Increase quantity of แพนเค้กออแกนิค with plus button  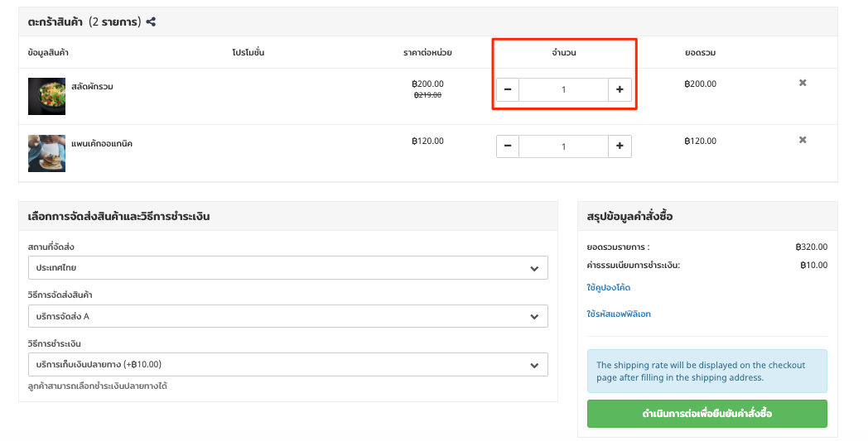(x=620, y=146)
